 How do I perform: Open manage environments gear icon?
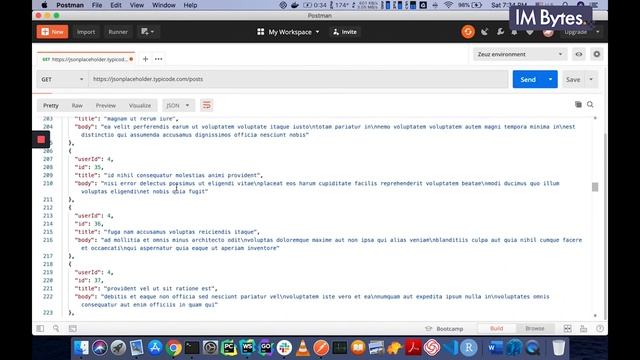597,54
